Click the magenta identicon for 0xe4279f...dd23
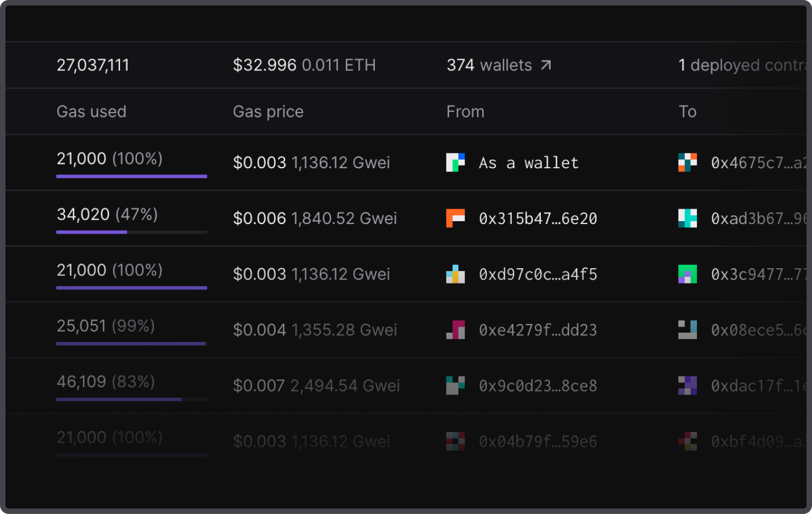 [455, 330]
